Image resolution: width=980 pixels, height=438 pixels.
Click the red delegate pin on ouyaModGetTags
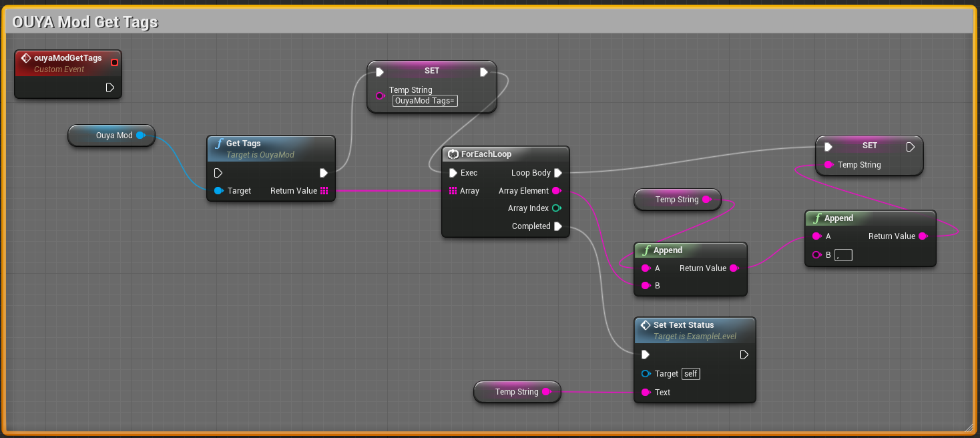click(114, 63)
